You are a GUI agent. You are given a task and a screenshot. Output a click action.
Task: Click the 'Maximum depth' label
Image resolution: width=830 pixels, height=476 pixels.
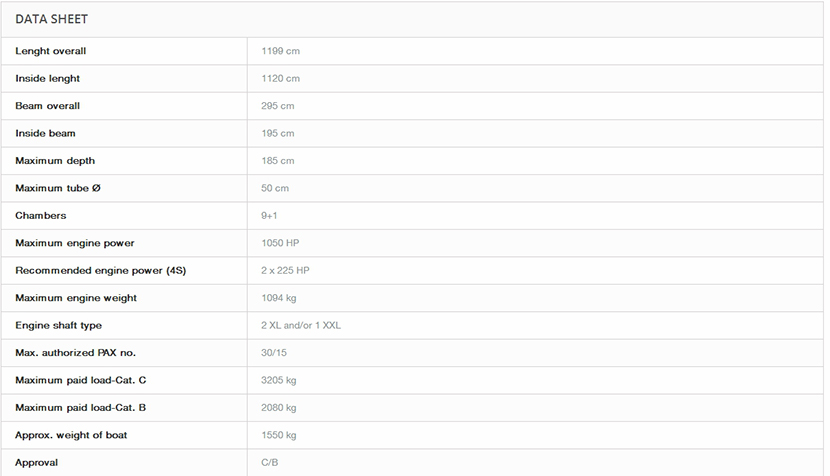coord(55,161)
